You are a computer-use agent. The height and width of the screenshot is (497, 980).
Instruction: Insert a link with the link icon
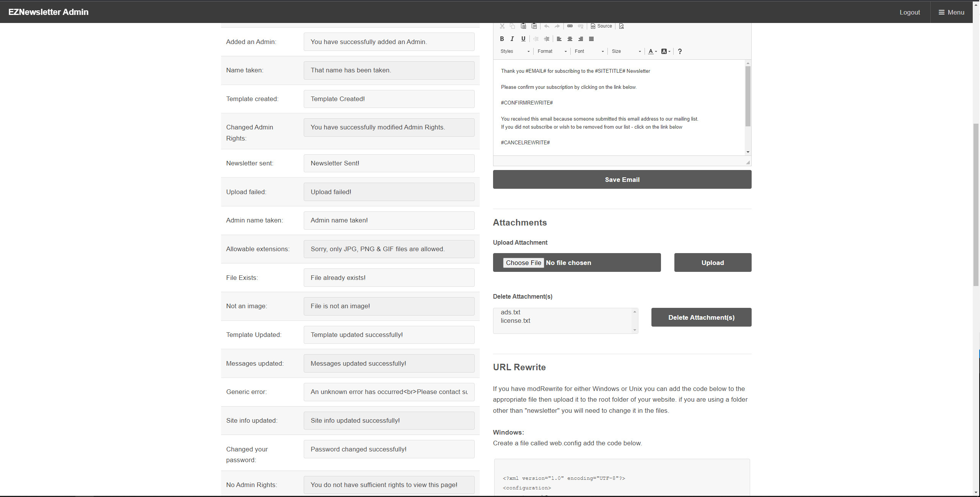570,26
